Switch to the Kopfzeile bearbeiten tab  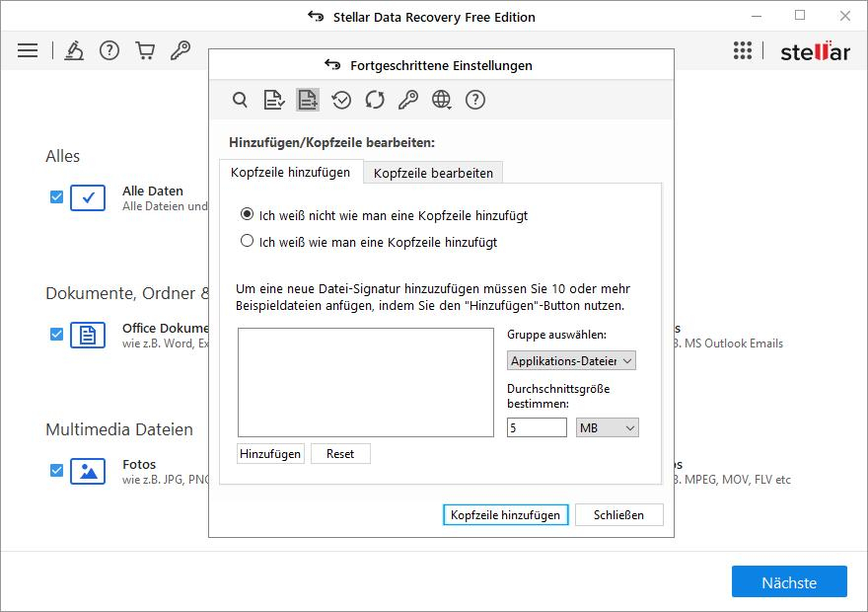pyautogui.click(x=433, y=173)
